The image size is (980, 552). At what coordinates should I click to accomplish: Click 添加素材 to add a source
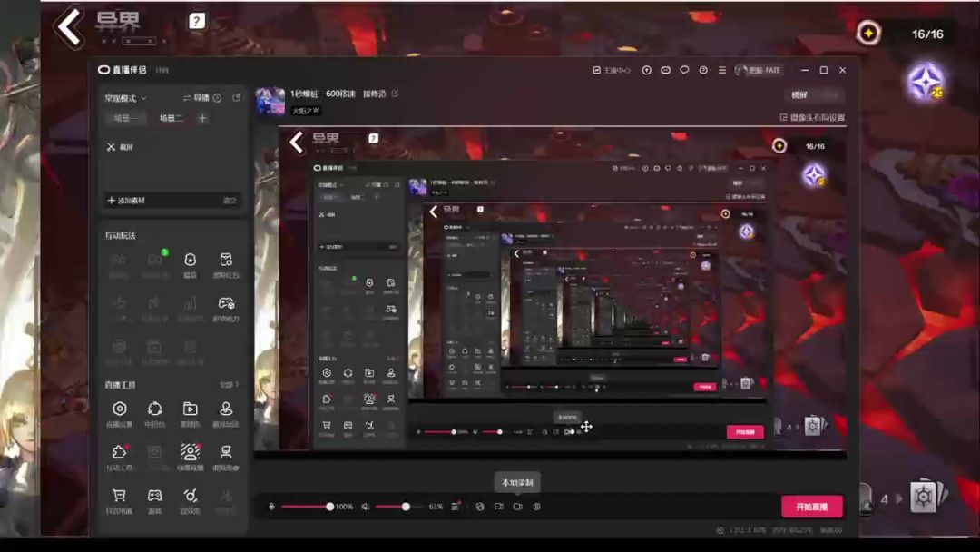(127, 201)
